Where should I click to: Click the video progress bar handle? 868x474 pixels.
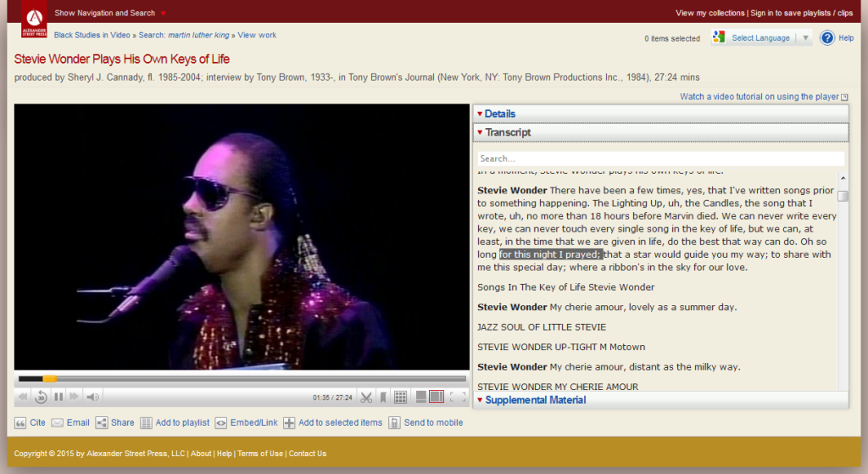coord(50,379)
